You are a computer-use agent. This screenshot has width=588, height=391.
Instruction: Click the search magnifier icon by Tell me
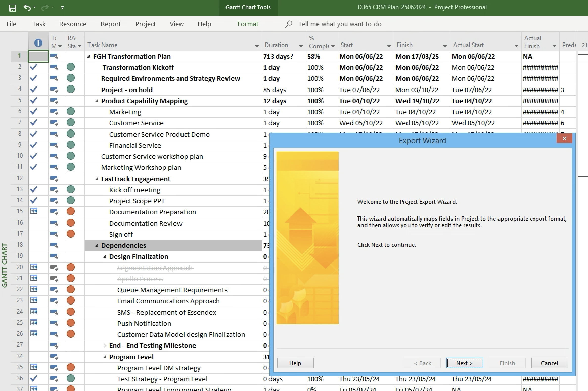tap(289, 24)
